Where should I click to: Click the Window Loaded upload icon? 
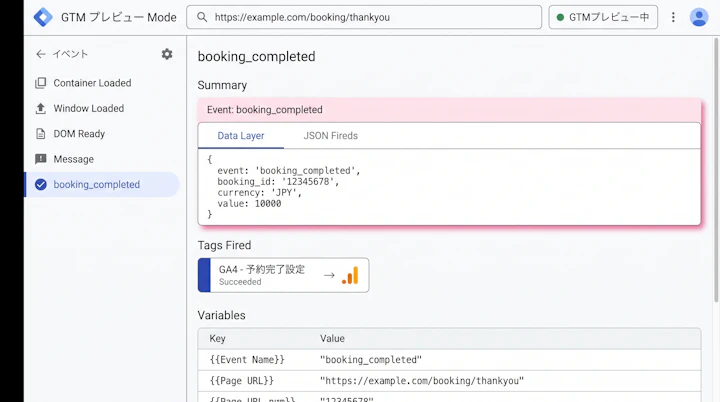point(40,108)
